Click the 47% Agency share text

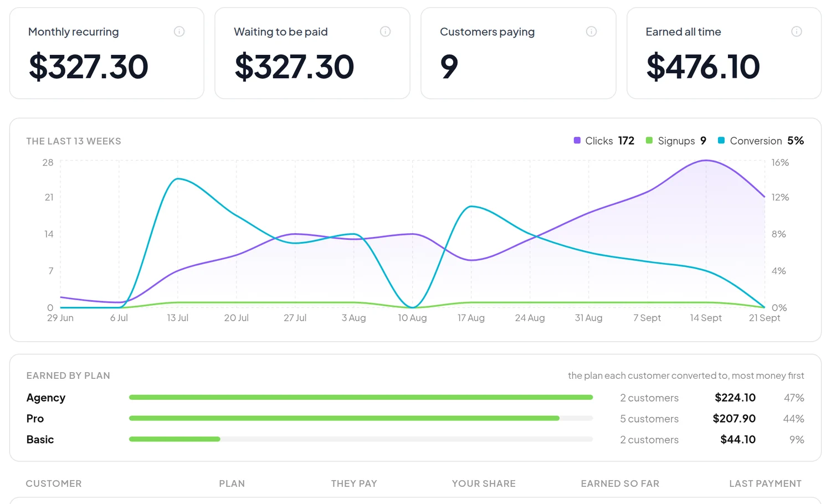pos(794,398)
